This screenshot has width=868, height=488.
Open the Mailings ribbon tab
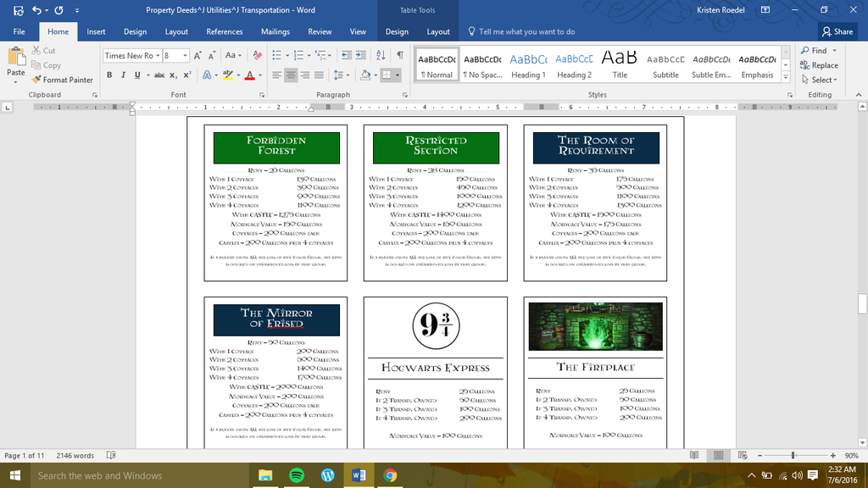pos(275,31)
